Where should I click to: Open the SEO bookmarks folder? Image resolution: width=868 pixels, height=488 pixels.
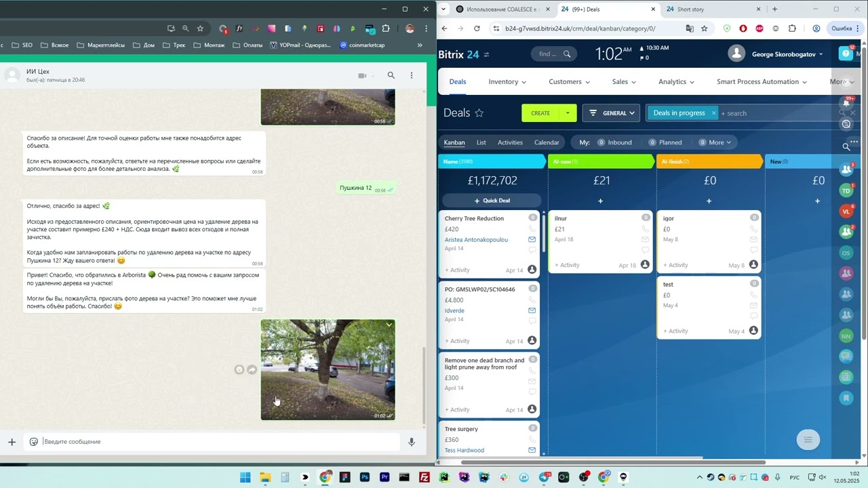point(21,45)
